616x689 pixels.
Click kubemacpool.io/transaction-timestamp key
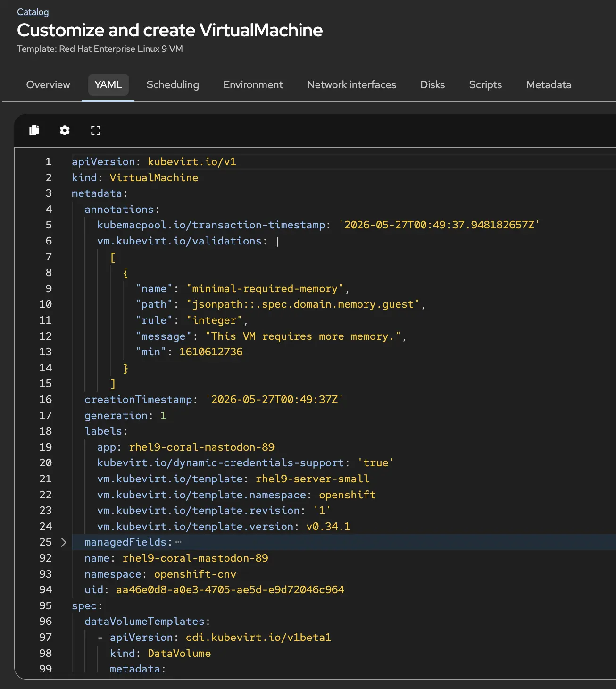click(211, 225)
